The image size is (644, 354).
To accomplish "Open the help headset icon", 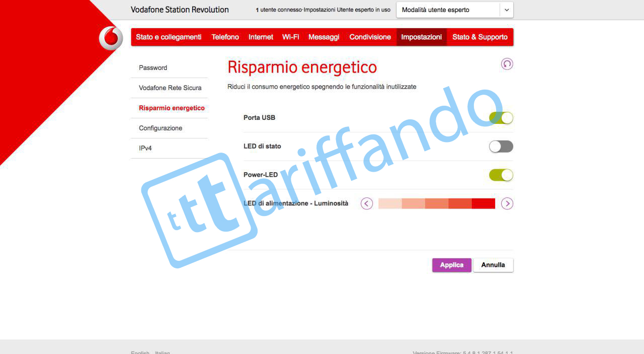I will tap(507, 64).
